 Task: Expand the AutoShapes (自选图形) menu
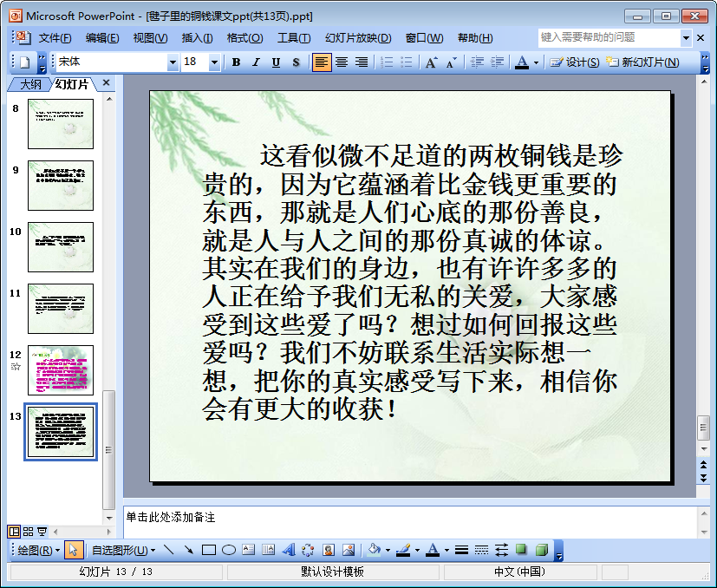tap(124, 550)
